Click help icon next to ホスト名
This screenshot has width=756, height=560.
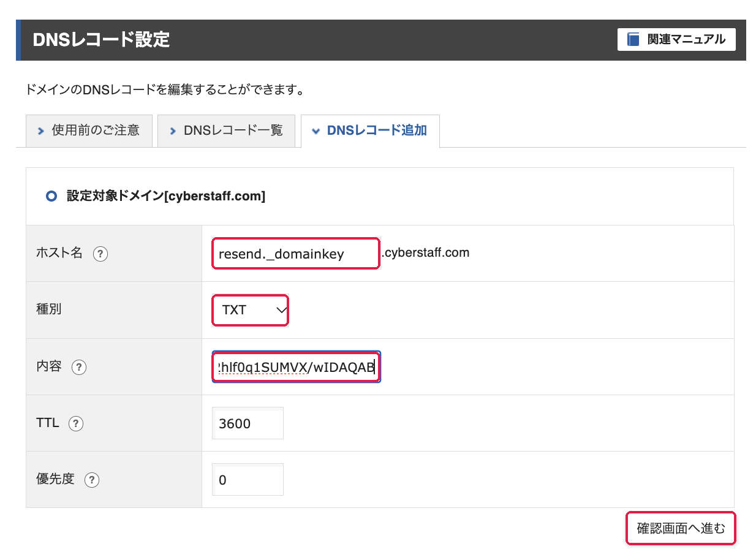point(100,254)
